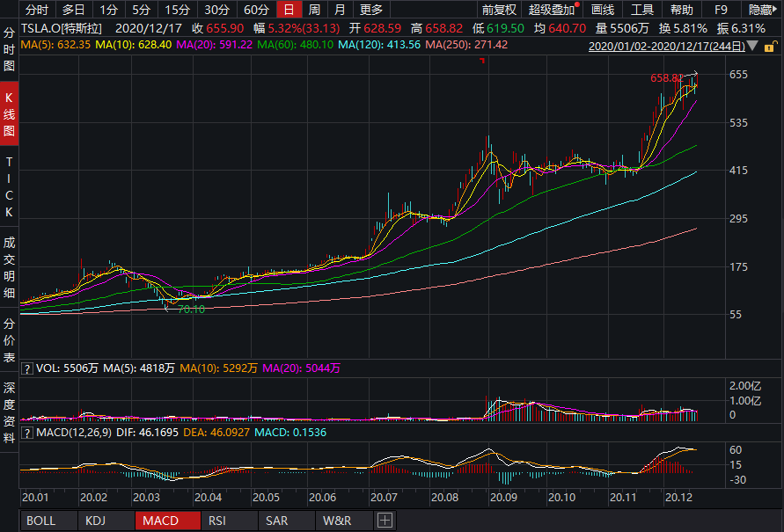
Task: Switch to the KDJ indicator tab
Action: click(94, 521)
